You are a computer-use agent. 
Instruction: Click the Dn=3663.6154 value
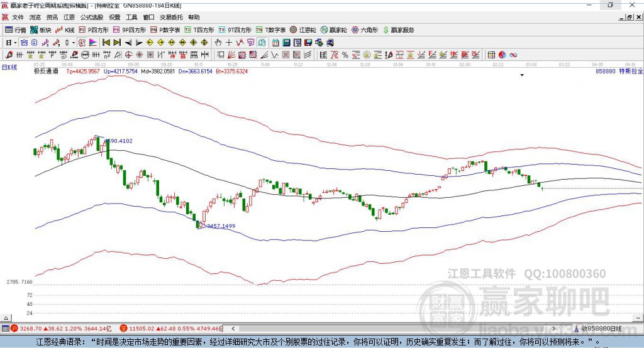pos(196,71)
